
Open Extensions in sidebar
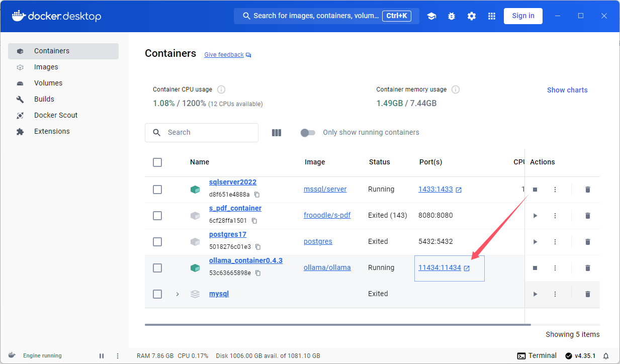pyautogui.click(x=63, y=132)
